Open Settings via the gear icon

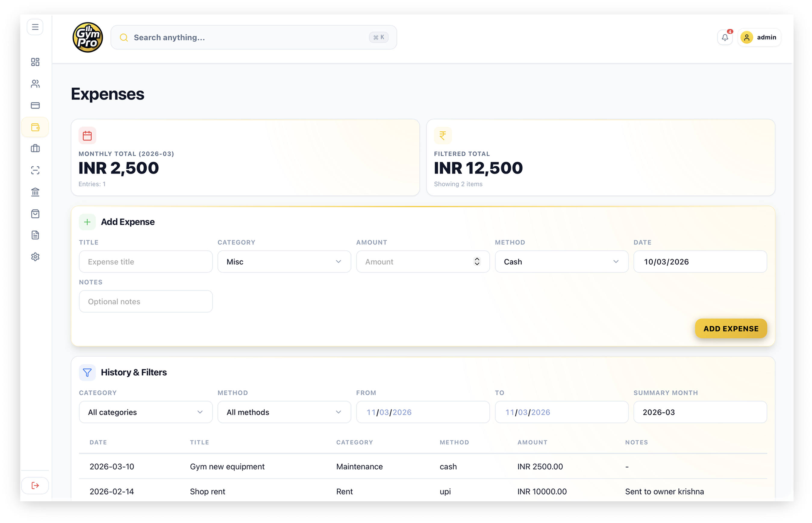pyautogui.click(x=35, y=257)
